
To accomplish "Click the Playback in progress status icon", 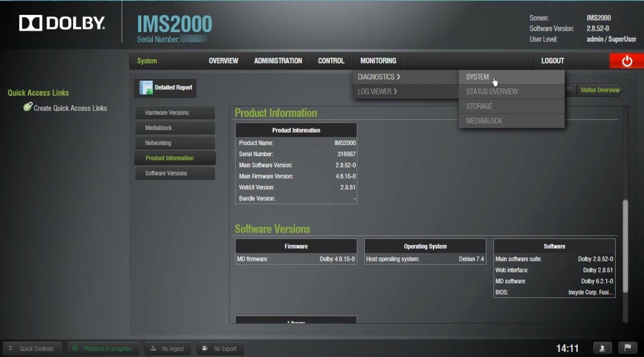I will (x=75, y=349).
